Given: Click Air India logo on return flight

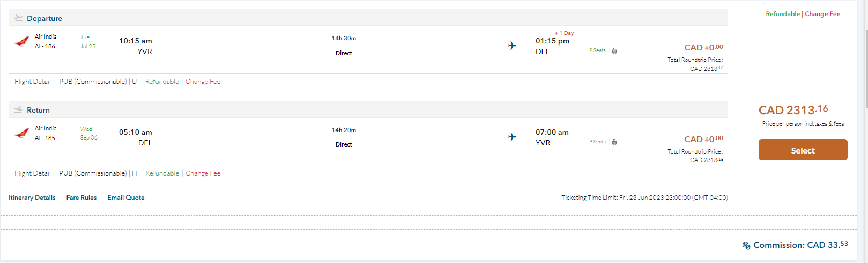Looking at the screenshot, I should (21, 133).
